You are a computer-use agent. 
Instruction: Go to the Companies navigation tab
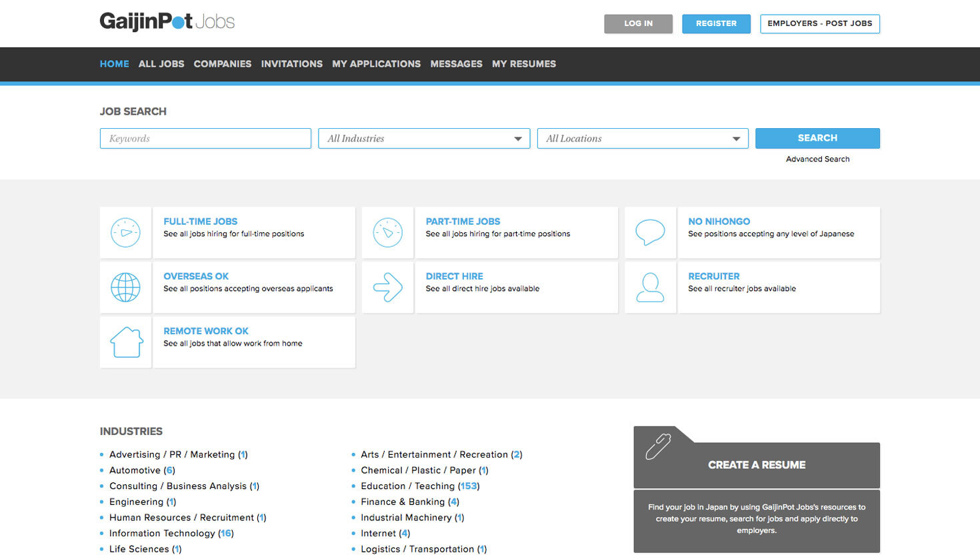point(223,64)
